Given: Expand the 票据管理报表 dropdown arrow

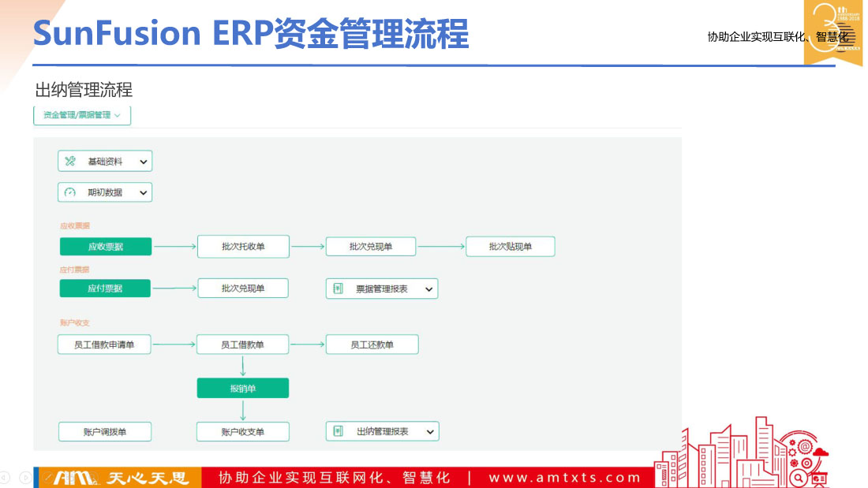Looking at the screenshot, I should [428, 289].
